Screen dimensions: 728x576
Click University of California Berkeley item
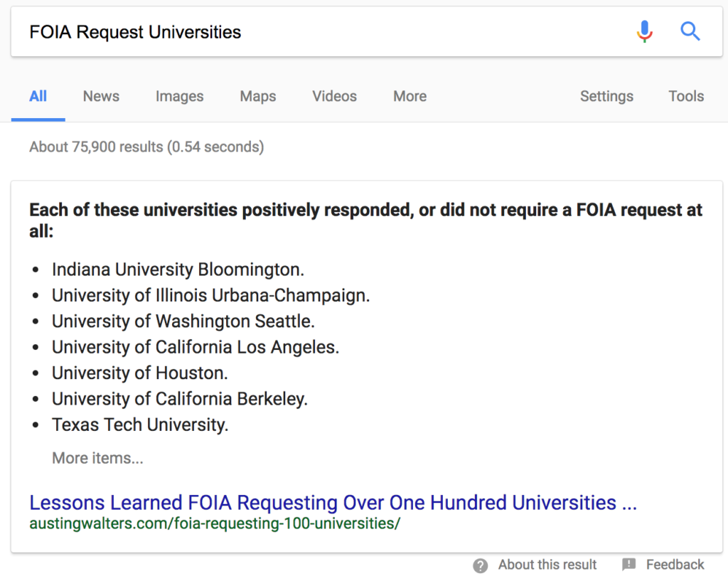pyautogui.click(x=180, y=399)
